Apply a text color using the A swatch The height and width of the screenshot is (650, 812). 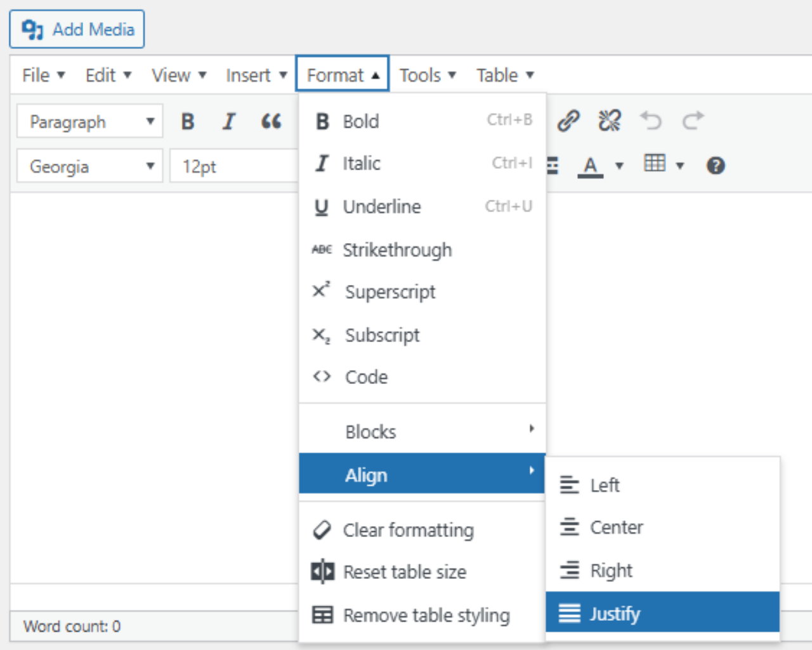[591, 166]
